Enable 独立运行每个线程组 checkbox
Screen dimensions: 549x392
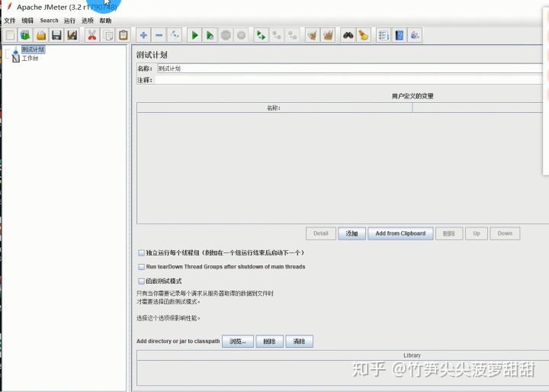[x=142, y=252]
